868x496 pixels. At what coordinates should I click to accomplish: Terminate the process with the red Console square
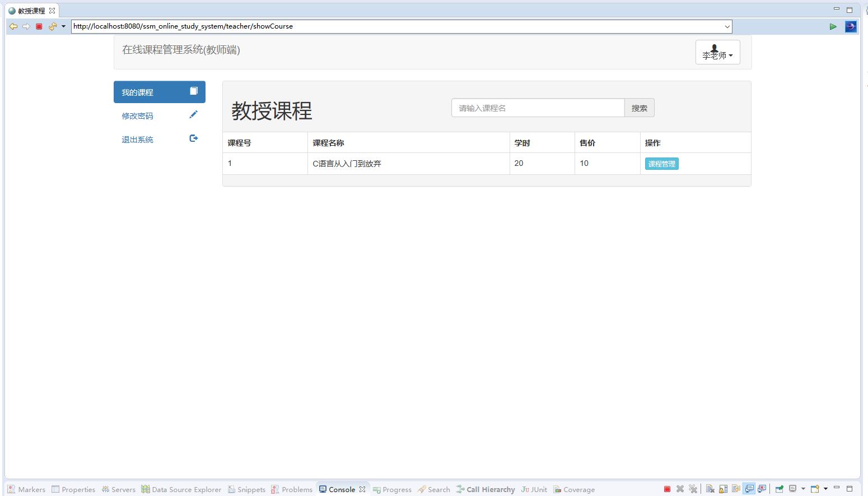[667, 488]
